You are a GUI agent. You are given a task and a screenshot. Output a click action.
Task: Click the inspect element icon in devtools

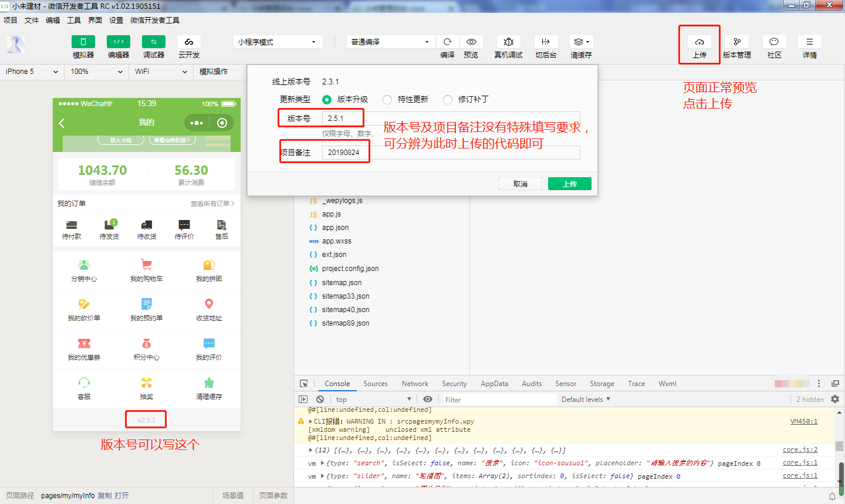pos(304,384)
